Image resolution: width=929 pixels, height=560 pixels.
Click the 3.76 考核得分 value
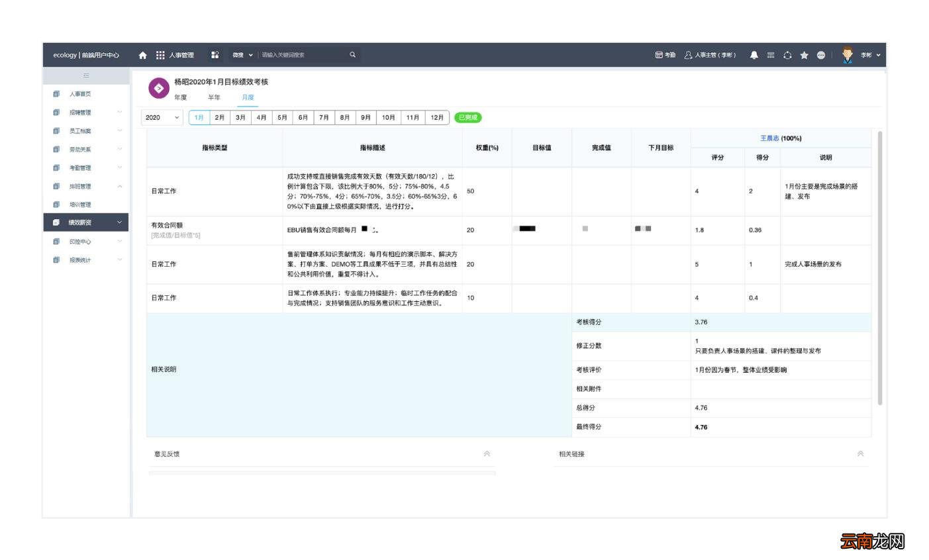tap(701, 322)
